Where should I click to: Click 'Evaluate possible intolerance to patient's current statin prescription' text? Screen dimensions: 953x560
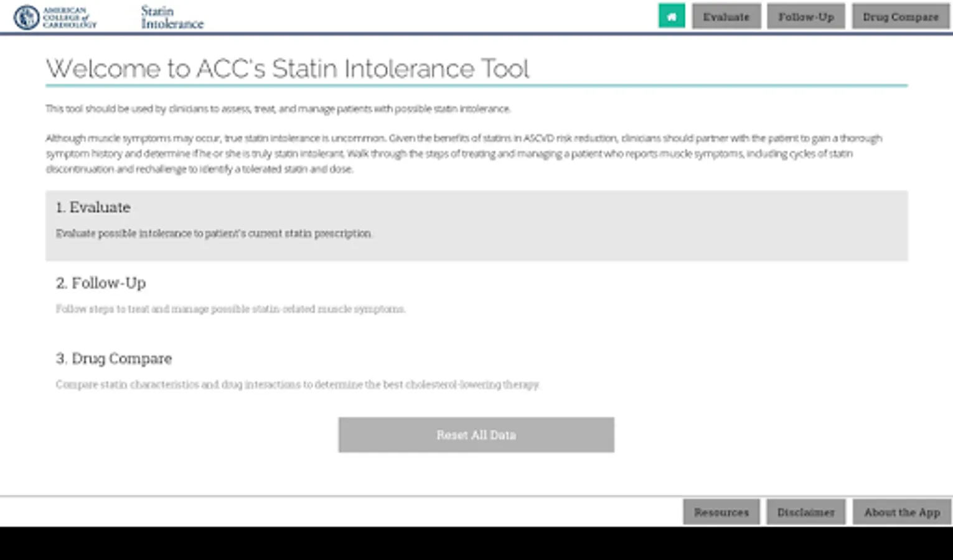(x=214, y=233)
